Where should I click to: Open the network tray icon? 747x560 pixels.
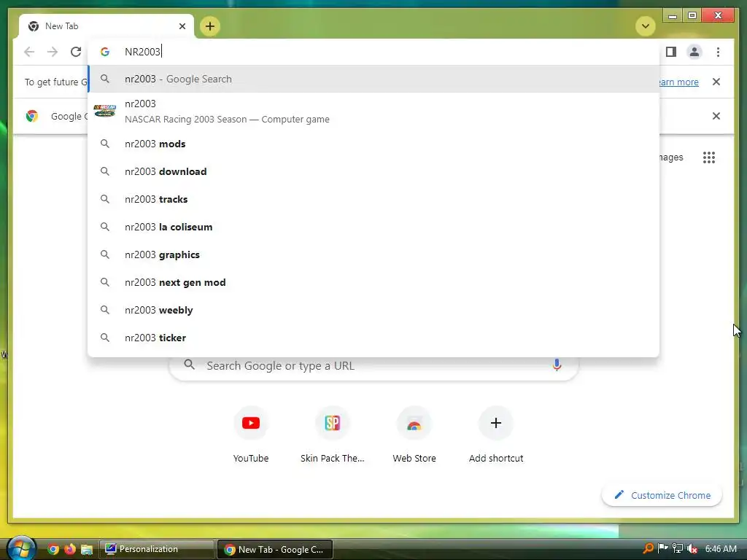(x=678, y=548)
